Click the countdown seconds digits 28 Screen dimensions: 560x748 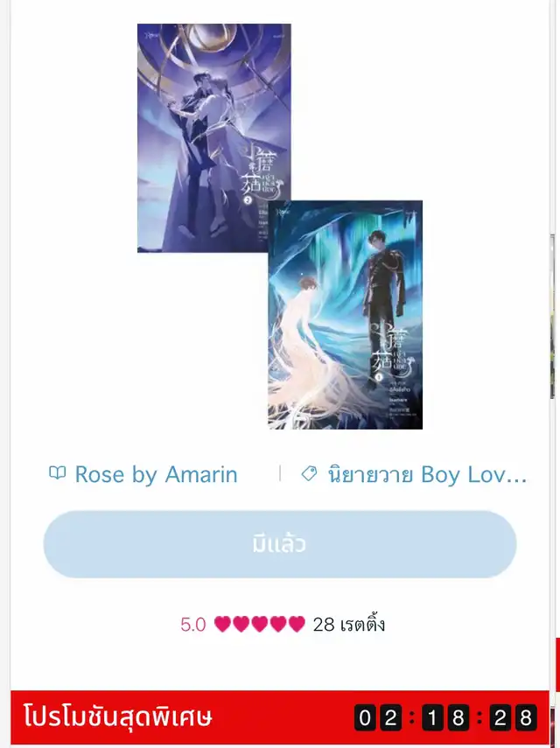(514, 717)
